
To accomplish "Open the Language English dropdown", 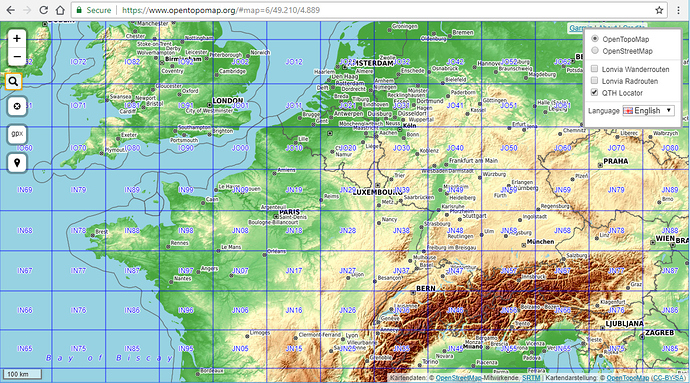I will pyautogui.click(x=648, y=110).
